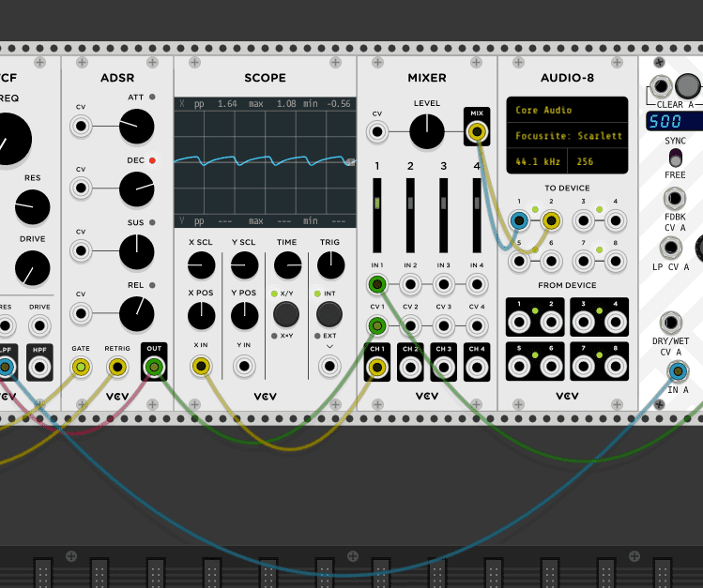Click the ADSR SUS knob
This screenshot has width=703, height=588.
click(137, 251)
